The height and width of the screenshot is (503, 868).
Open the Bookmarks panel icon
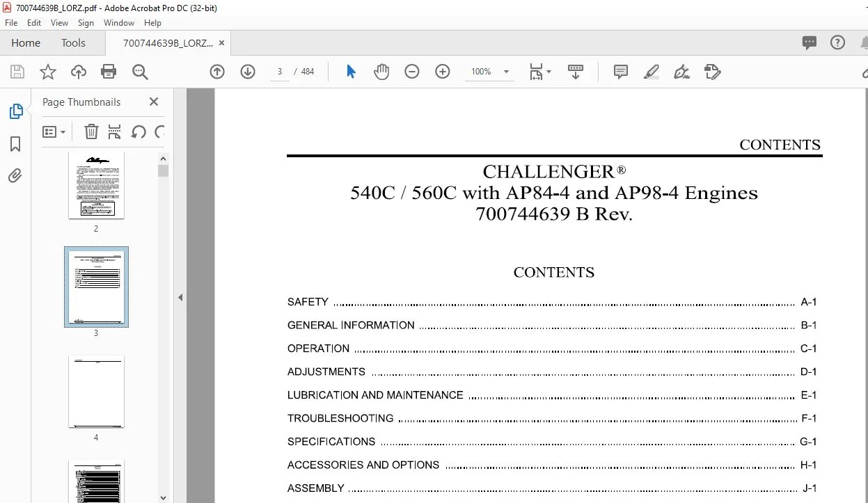15,144
